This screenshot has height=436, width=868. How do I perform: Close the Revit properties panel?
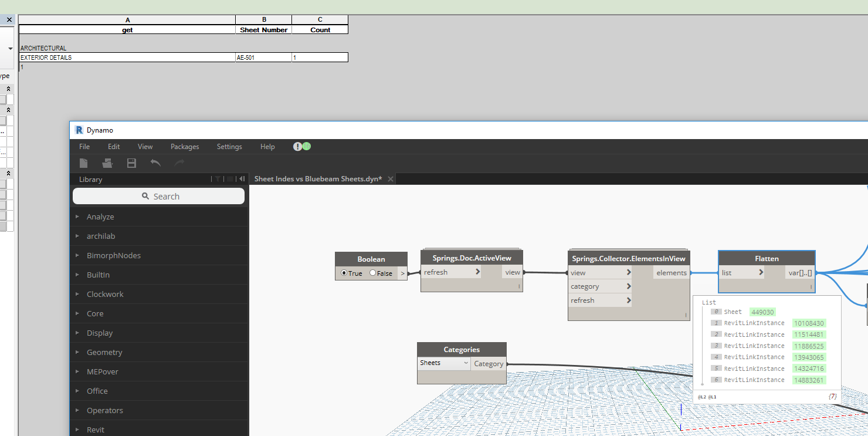9,20
